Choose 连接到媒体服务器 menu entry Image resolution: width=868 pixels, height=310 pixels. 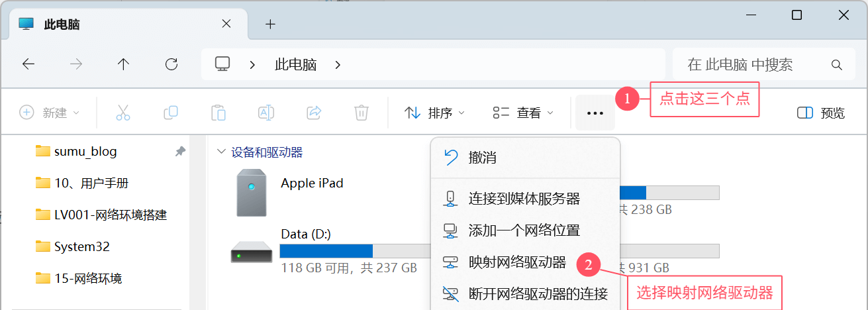coord(525,198)
